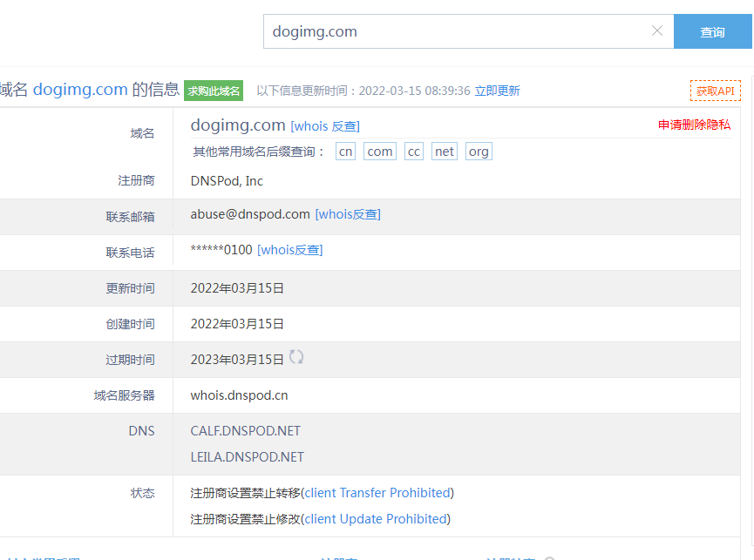
Task: Click the DNS entry CALF.DNSPOD.NET
Action: coord(245,431)
